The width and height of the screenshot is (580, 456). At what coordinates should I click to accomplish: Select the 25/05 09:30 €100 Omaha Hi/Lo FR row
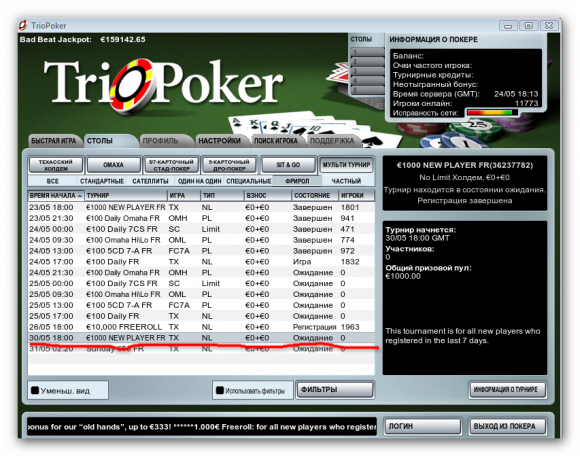[x=201, y=294]
